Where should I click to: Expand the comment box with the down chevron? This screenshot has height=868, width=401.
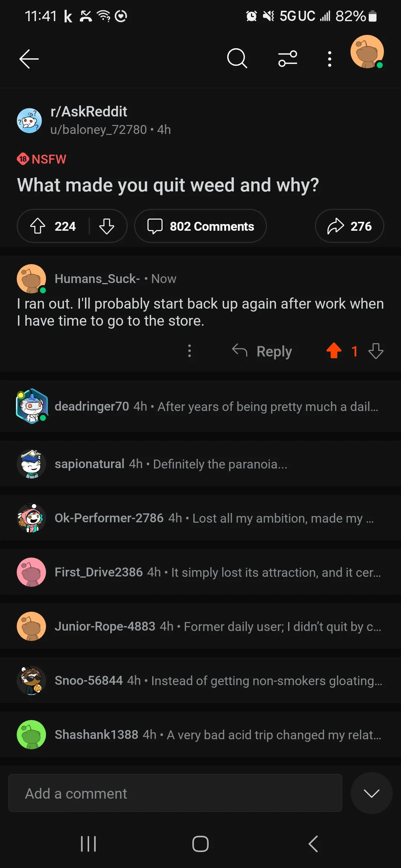pos(371,793)
